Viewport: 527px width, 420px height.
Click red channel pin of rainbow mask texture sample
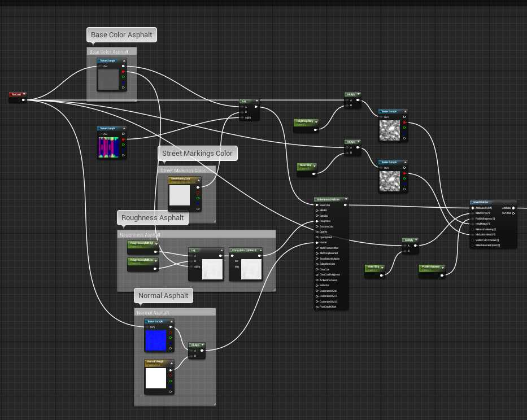(123, 139)
